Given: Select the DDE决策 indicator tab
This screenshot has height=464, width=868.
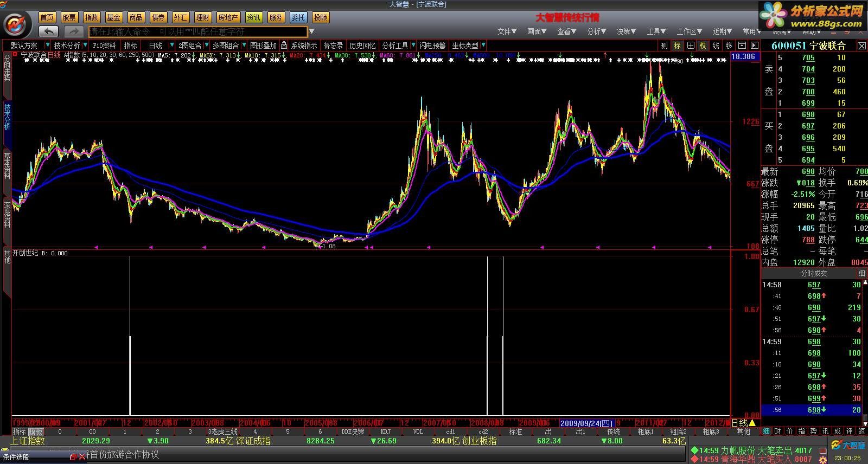Looking at the screenshot, I should point(353,432).
